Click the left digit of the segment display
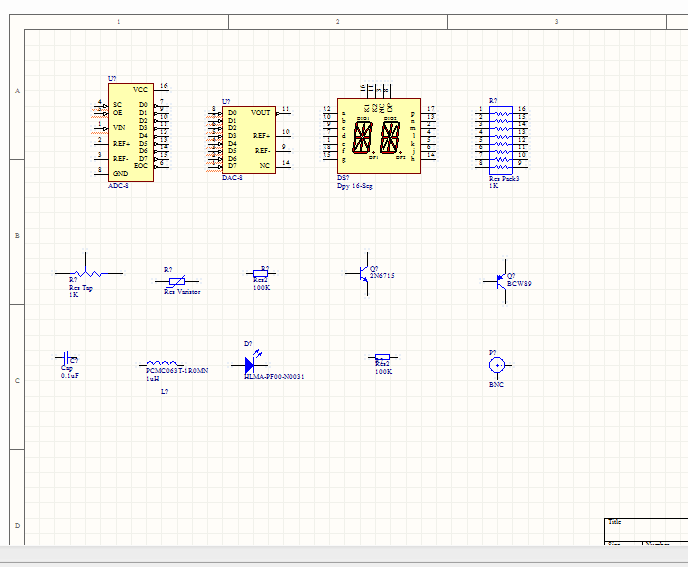The height and width of the screenshot is (567, 688). coord(363,138)
